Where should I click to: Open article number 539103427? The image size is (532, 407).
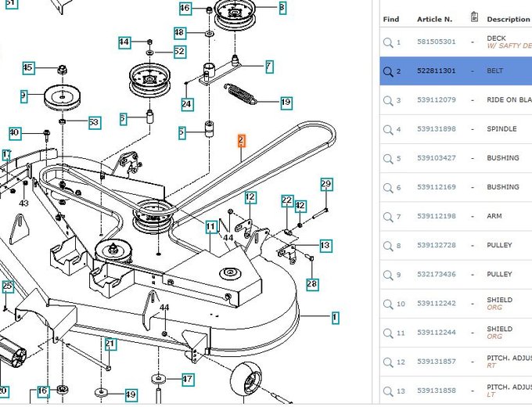click(437, 158)
